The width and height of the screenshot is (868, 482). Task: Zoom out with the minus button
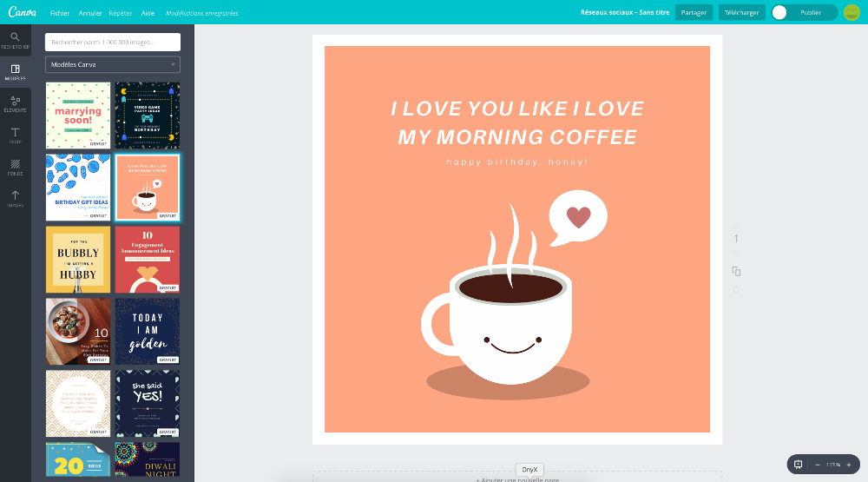coord(817,465)
